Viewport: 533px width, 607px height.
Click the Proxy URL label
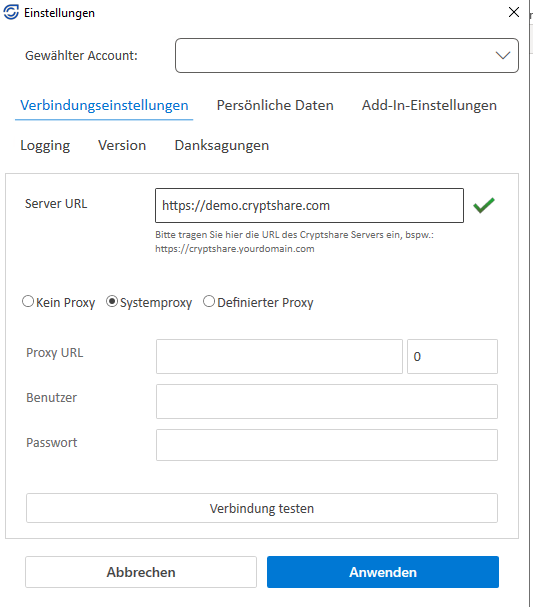click(x=55, y=353)
